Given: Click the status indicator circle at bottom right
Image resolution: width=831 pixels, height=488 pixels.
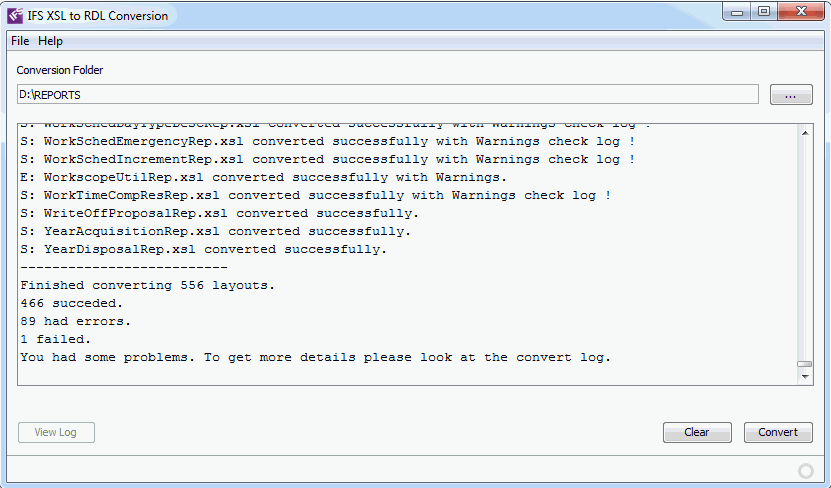Looking at the screenshot, I should tap(806, 471).
